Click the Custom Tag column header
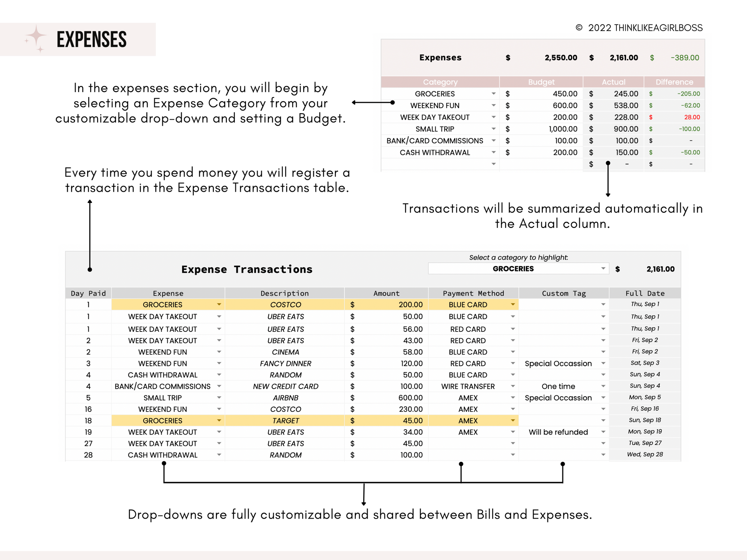The height and width of the screenshot is (560, 747). 564,293
